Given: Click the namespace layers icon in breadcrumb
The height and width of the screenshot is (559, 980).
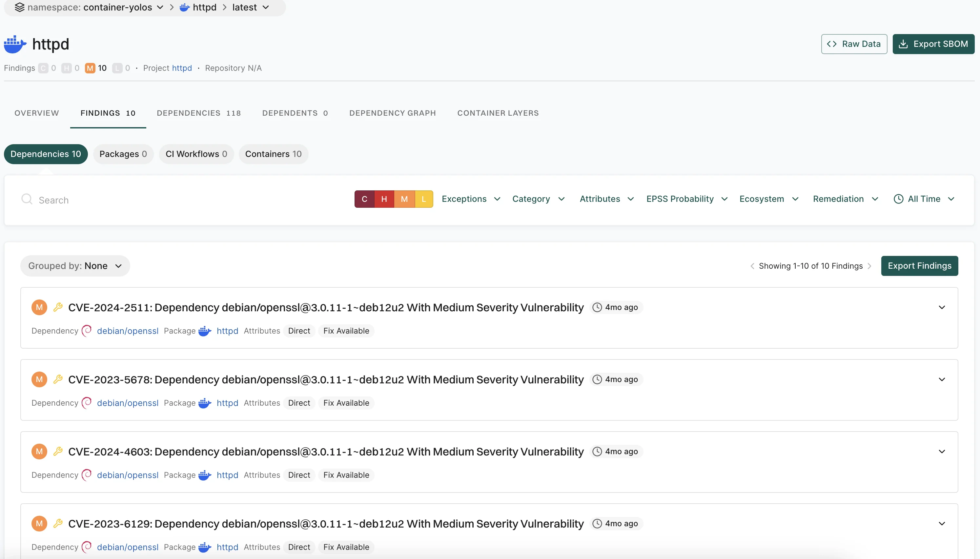Looking at the screenshot, I should (20, 7).
